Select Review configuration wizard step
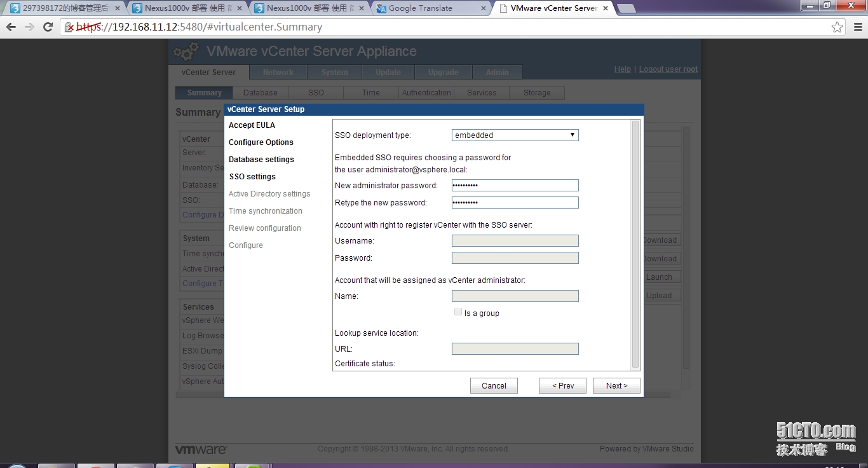 265,228
